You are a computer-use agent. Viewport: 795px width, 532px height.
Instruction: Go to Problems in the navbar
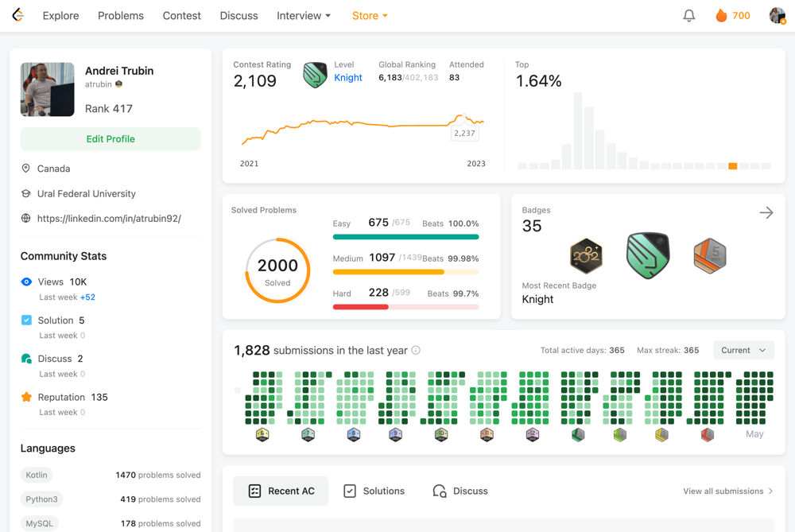coord(121,16)
